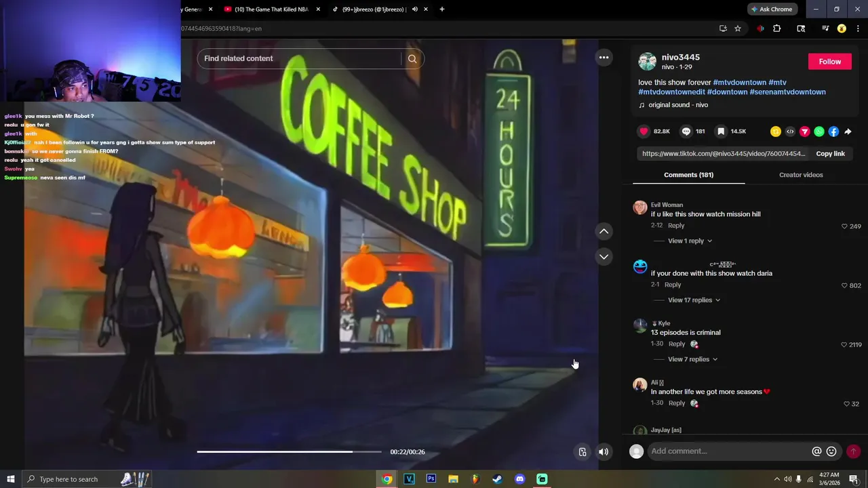
Task: Open nivo3445 profile avatar
Action: 648,62
